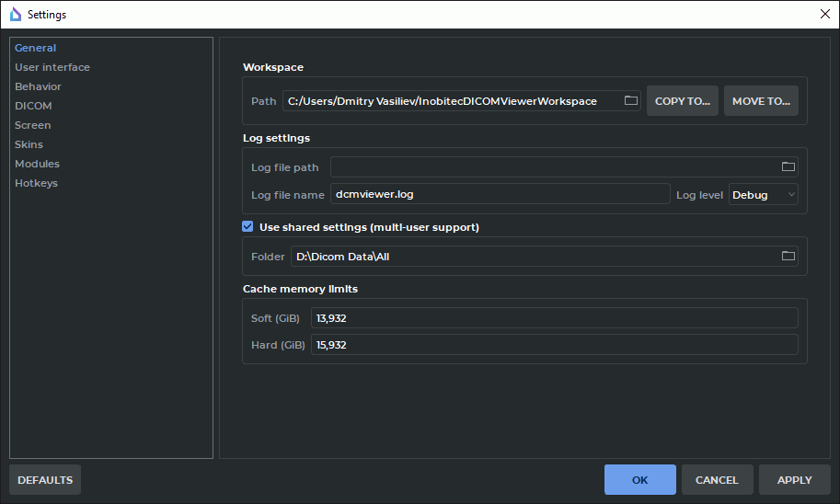Go to Behavior settings
Image resolution: width=840 pixels, height=504 pixels.
(38, 86)
